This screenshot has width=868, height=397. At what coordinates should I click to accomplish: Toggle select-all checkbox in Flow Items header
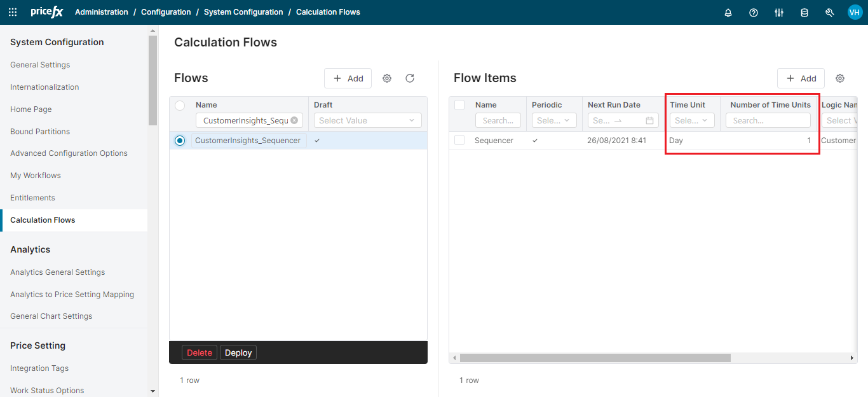pyautogui.click(x=459, y=105)
